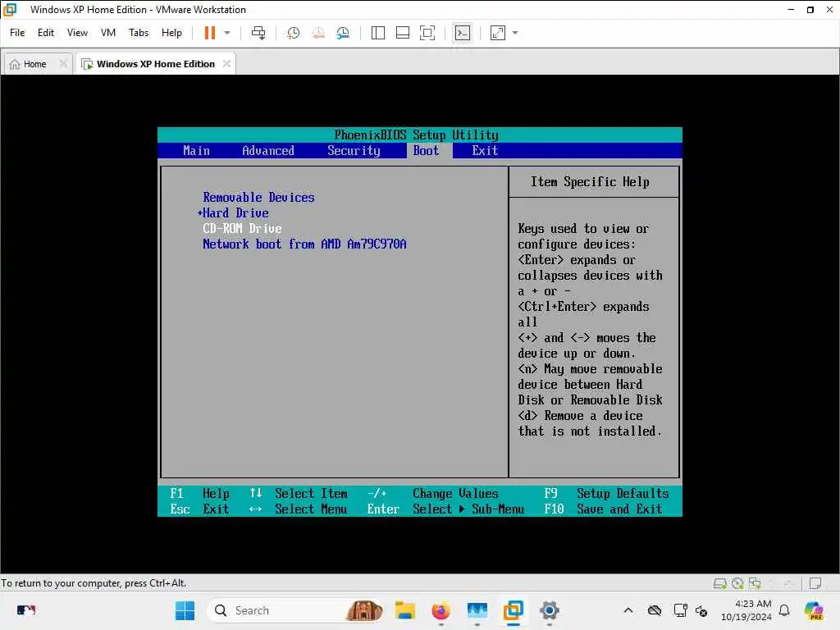Open the notifications bell icon
Image resolution: width=840 pixels, height=630 pixels.
point(784,610)
